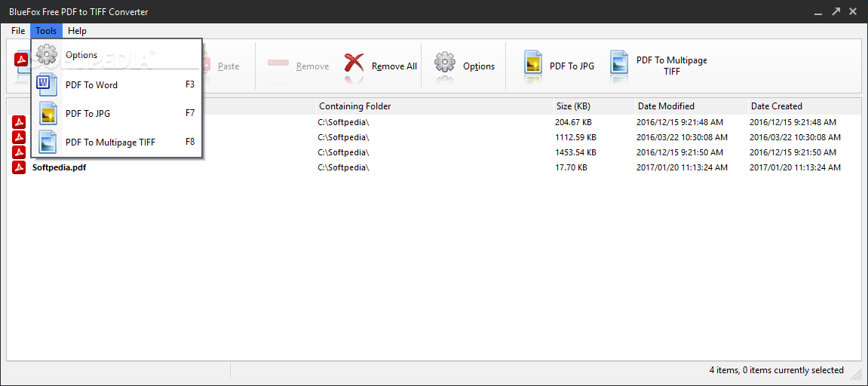
Task: Click created date 2016/12/15 9:21:50 AM
Action: 793,152
